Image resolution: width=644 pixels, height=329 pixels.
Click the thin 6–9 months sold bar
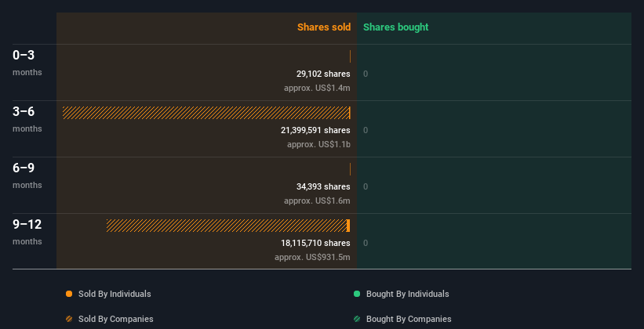pyautogui.click(x=350, y=169)
